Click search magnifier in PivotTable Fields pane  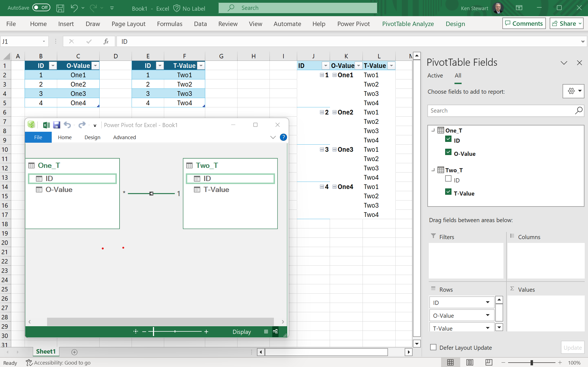tap(579, 111)
